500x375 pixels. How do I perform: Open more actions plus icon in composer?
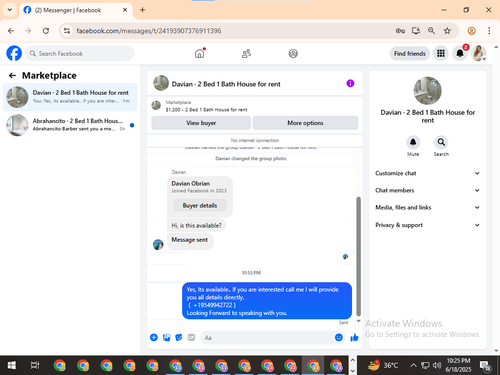click(x=154, y=338)
